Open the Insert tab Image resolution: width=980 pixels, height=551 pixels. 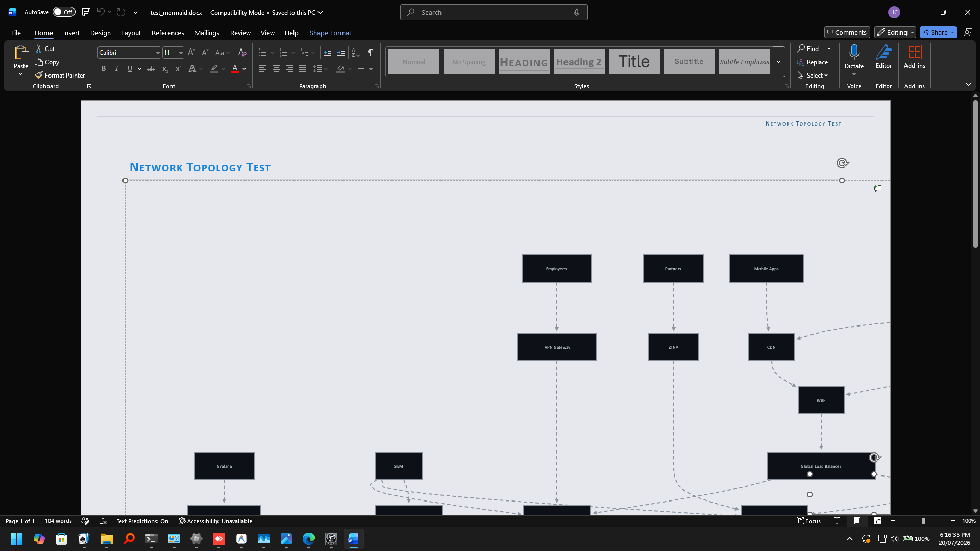pyautogui.click(x=71, y=33)
